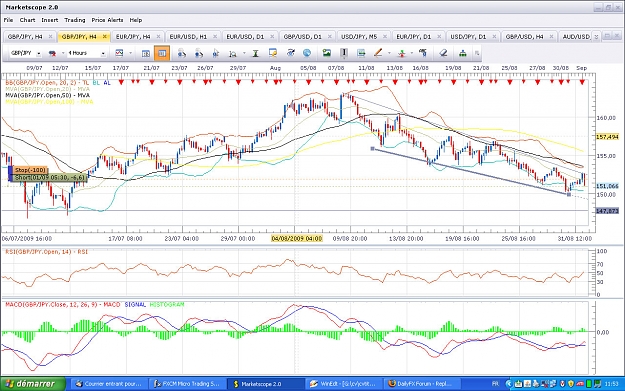Open WinEdt taskbar item
625x391 pixels.
344,384
